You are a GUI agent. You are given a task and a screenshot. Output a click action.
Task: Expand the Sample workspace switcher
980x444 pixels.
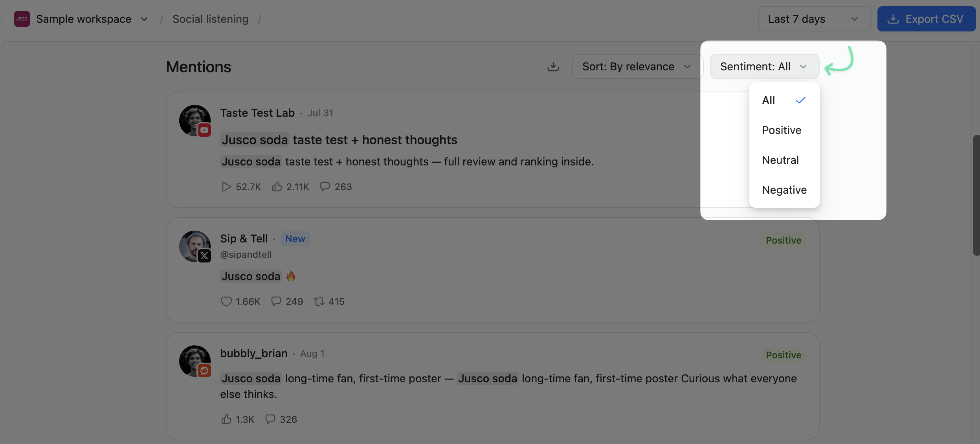click(81, 19)
